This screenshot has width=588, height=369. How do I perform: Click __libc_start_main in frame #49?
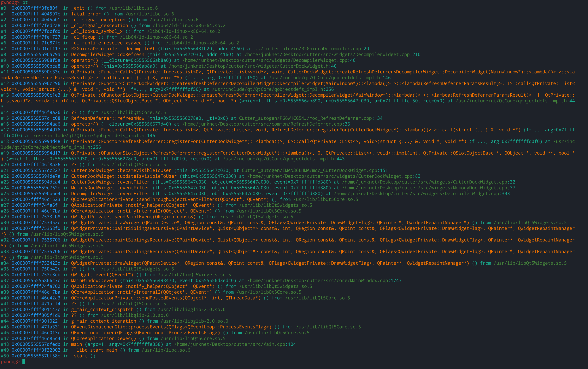pos(94,350)
